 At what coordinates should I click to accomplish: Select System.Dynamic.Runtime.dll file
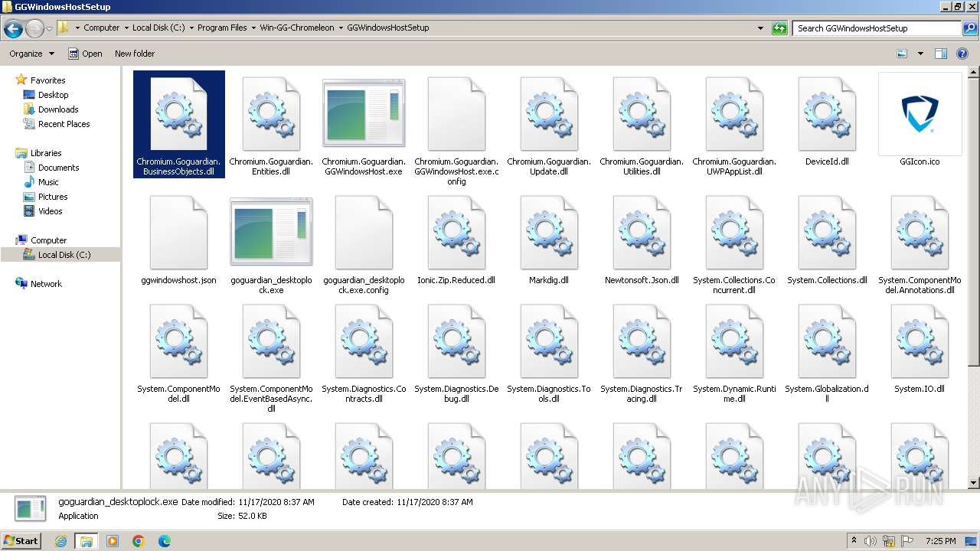tap(734, 354)
